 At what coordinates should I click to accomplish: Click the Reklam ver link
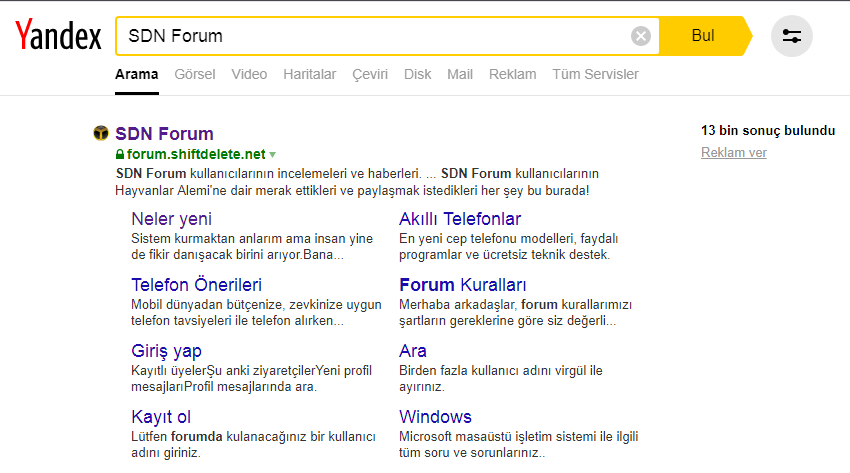tap(733, 152)
